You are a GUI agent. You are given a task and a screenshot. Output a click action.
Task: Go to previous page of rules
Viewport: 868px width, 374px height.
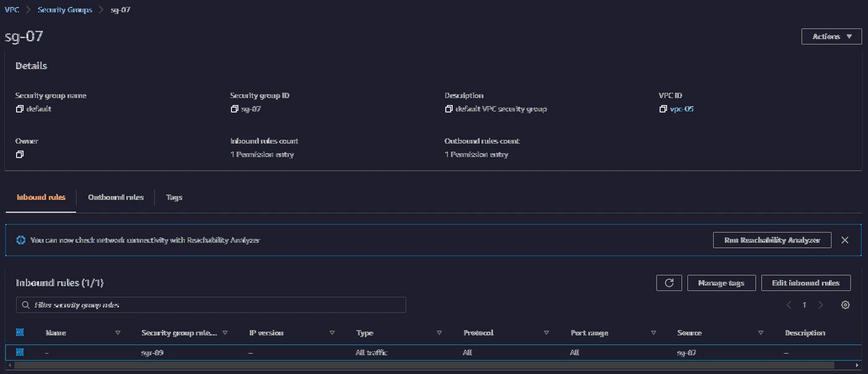click(789, 305)
